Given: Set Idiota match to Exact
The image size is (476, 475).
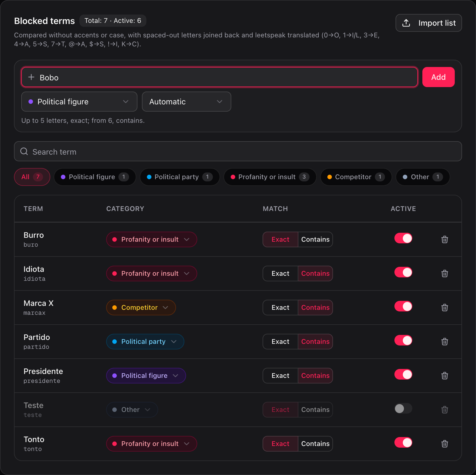Looking at the screenshot, I should [x=280, y=274].
